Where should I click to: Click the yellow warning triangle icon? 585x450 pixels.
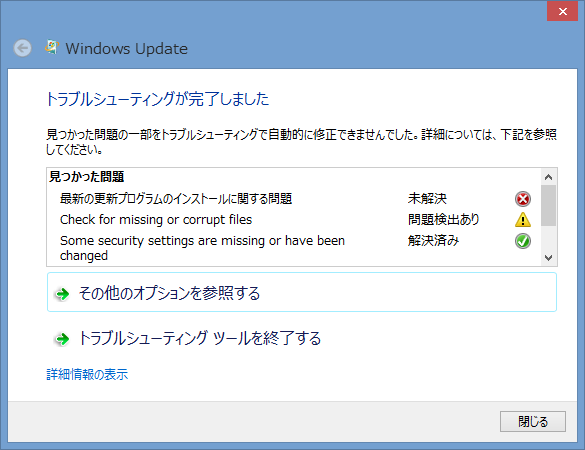click(523, 220)
